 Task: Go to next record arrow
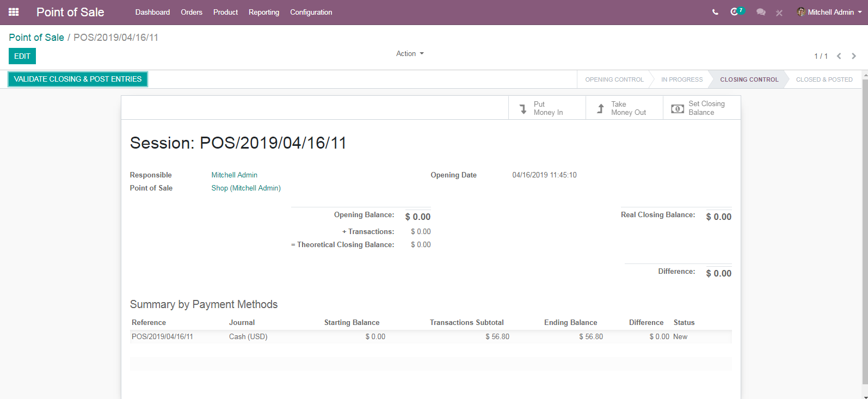click(854, 56)
